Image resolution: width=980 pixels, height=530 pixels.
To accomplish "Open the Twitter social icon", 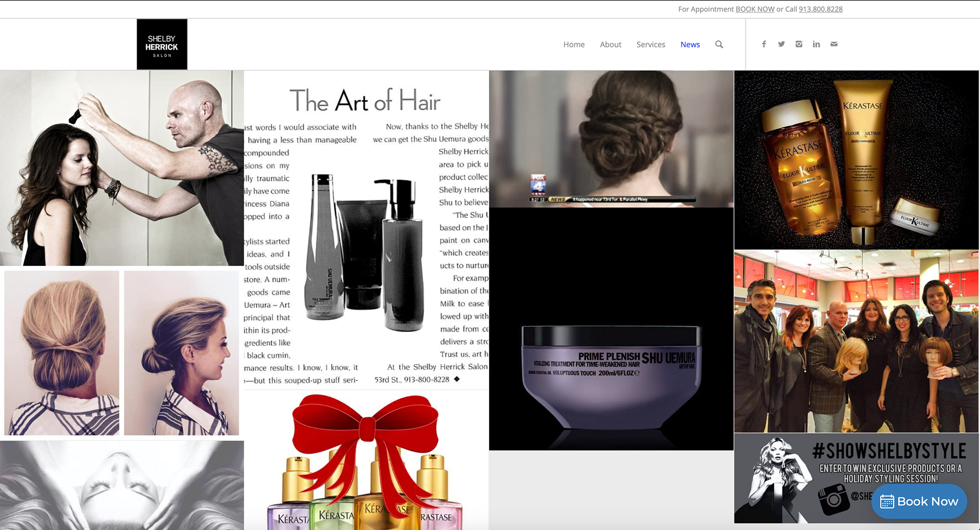I will 781,44.
